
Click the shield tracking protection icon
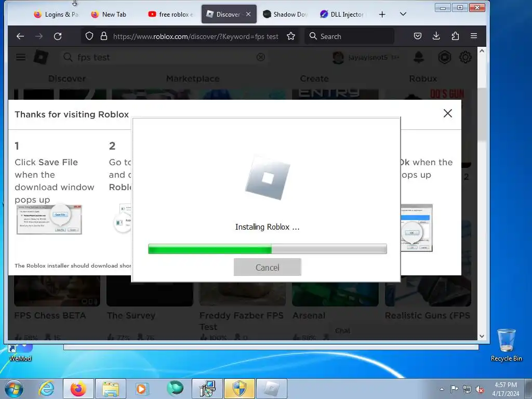tap(89, 36)
